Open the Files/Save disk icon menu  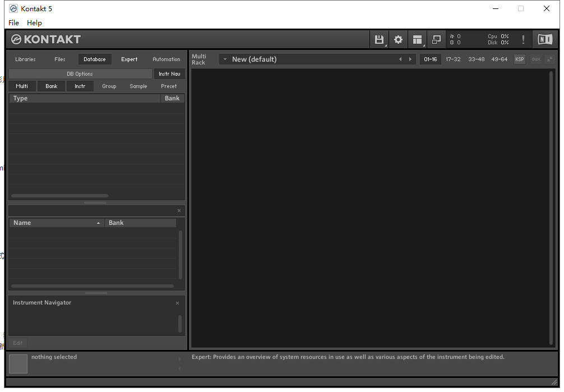(379, 40)
